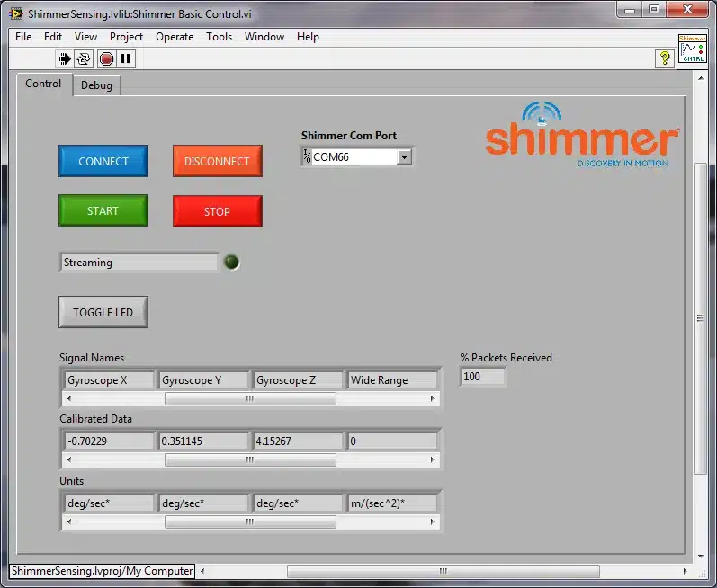The image size is (717, 588).
Task: Click the window vertical scrollbar thumb
Action: pos(701,318)
